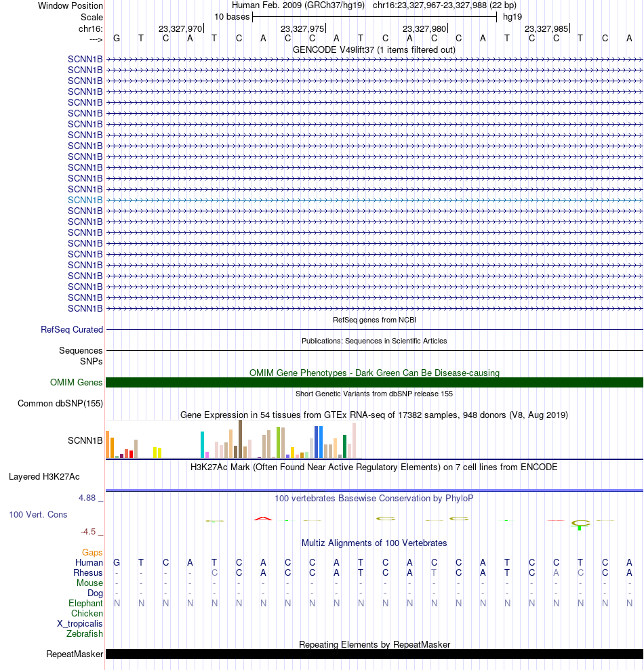
Task: Click the black RepeatMasker bar
Action: 374,654
